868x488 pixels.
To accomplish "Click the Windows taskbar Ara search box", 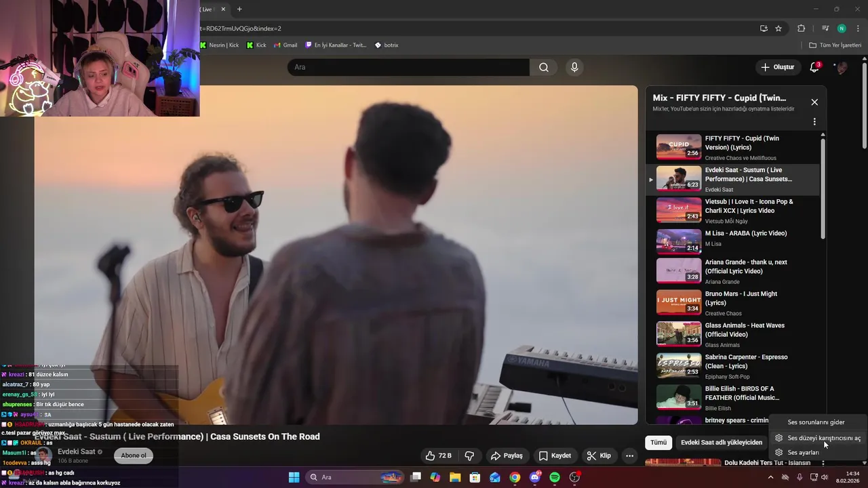I will (356, 477).
